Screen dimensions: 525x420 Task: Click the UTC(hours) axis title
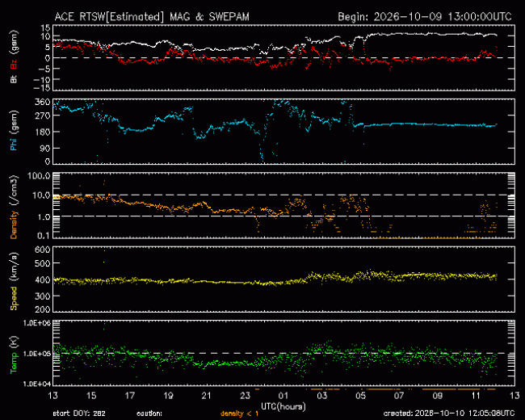tap(283, 407)
